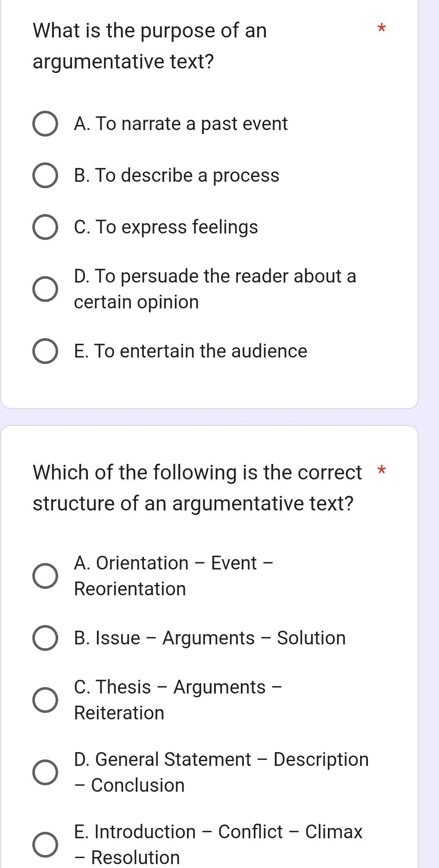
Task: Select option E. To entertain the audience
Action: click(x=45, y=351)
